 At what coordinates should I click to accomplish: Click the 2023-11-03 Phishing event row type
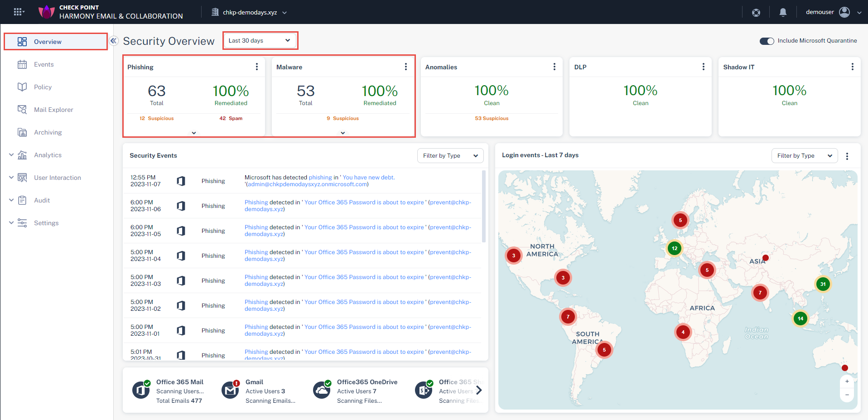[213, 280]
